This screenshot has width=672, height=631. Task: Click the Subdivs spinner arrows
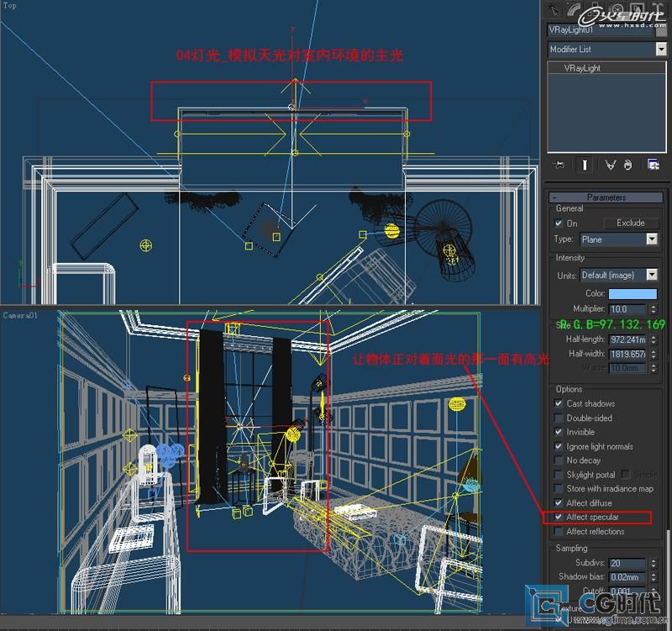pyautogui.click(x=654, y=563)
